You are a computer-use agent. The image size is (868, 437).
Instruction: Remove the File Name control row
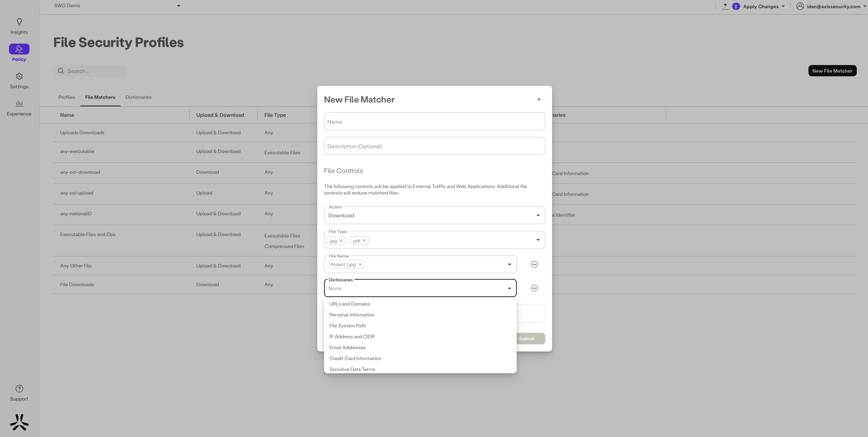[534, 264]
